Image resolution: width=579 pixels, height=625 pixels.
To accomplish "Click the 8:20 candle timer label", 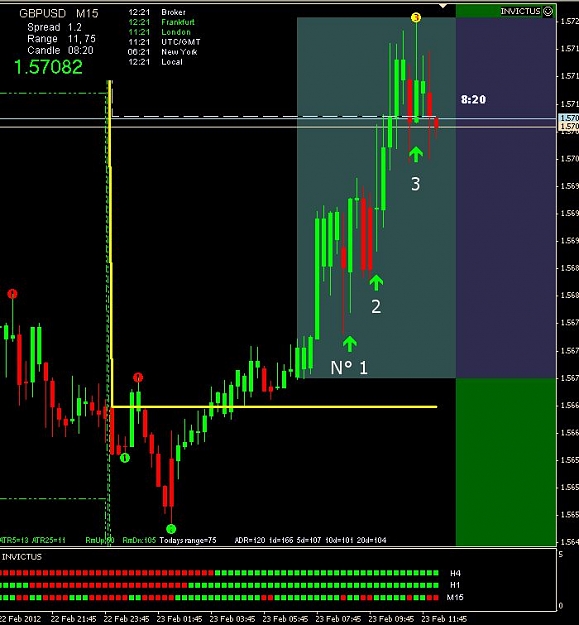I will pyautogui.click(x=473, y=100).
